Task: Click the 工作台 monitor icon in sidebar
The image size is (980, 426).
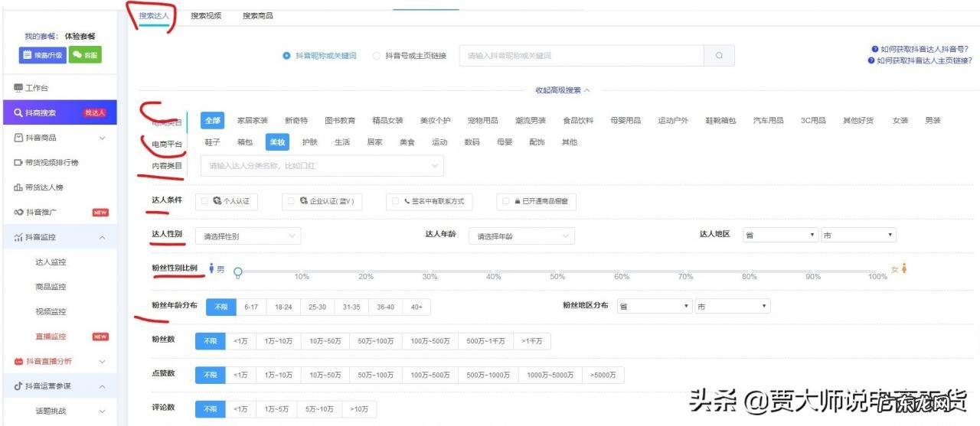Action: click(x=18, y=88)
